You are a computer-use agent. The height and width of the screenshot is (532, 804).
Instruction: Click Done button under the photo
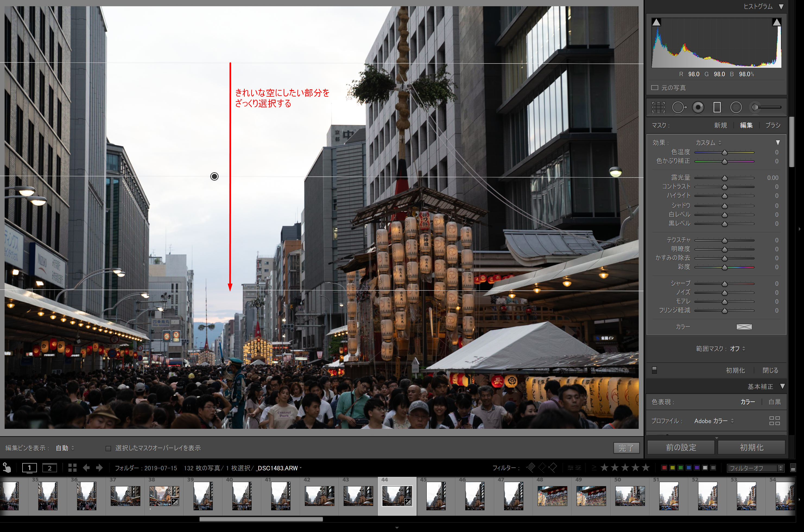click(626, 448)
